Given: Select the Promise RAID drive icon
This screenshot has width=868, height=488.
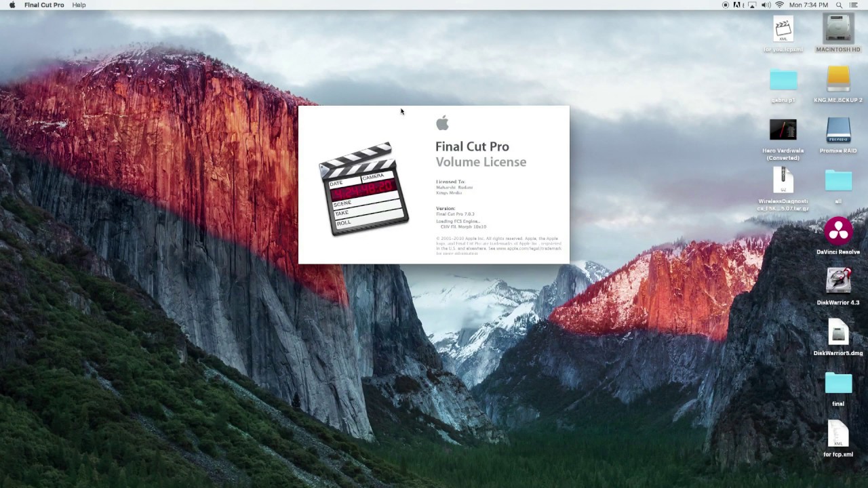Looking at the screenshot, I should tap(838, 136).
